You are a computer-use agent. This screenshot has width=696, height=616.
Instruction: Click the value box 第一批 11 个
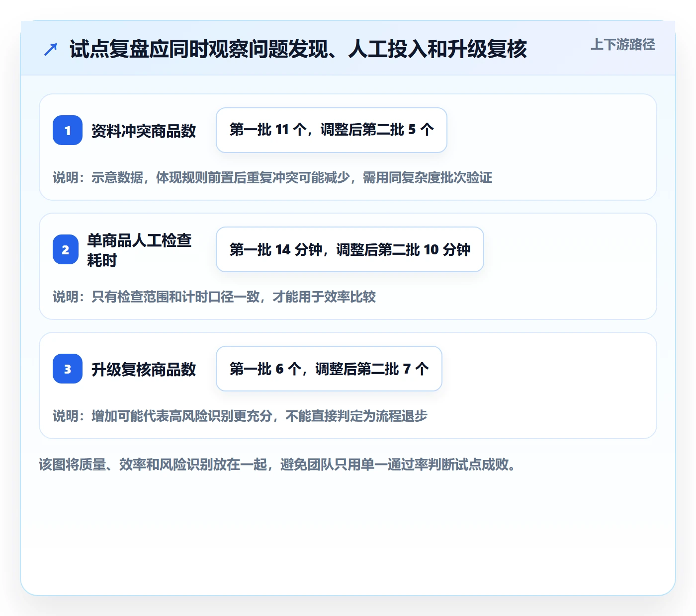[332, 130]
